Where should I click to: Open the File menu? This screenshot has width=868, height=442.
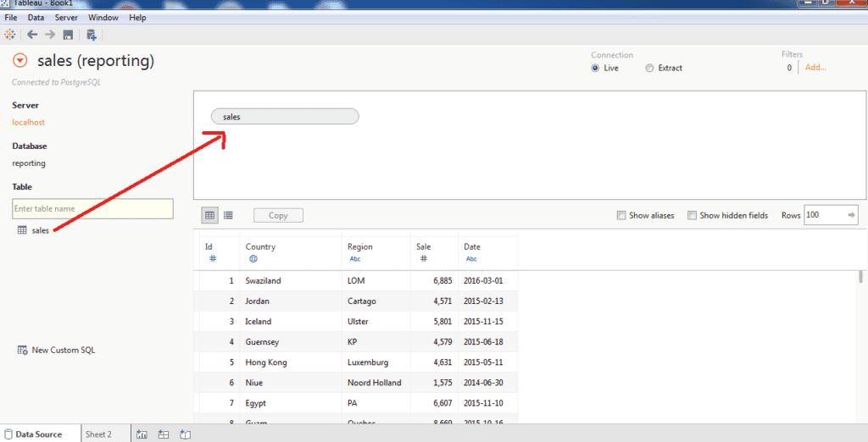10,18
